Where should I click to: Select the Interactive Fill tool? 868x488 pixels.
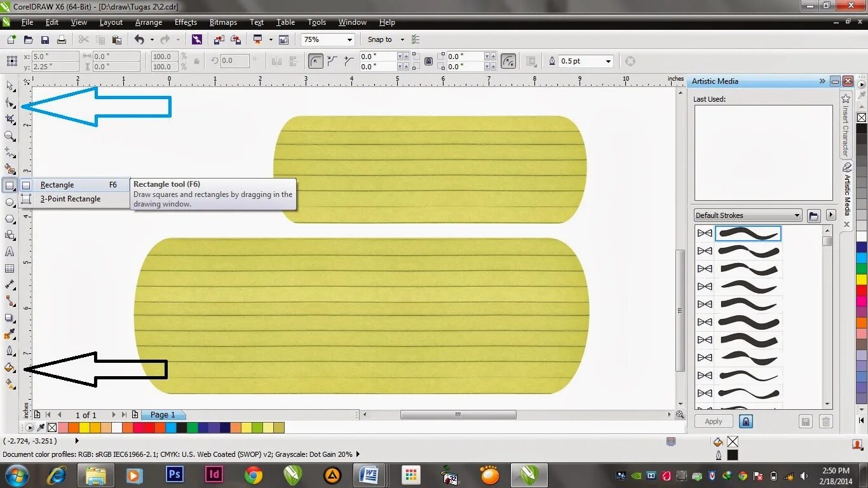click(10, 384)
